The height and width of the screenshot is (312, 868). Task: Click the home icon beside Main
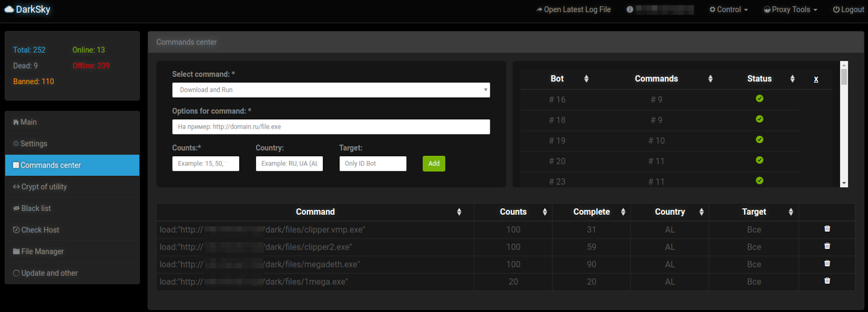tap(16, 123)
